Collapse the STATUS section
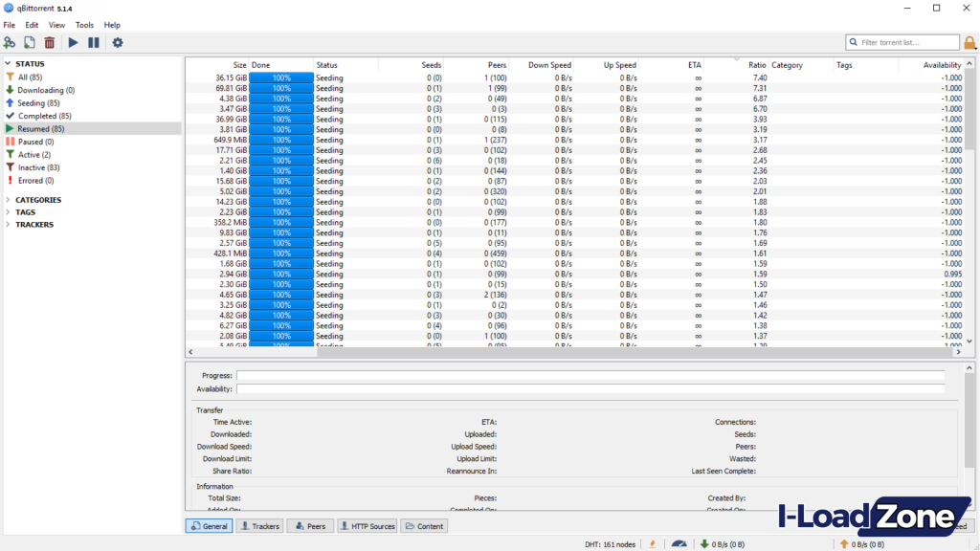This screenshot has height=551, width=980. click(8, 64)
